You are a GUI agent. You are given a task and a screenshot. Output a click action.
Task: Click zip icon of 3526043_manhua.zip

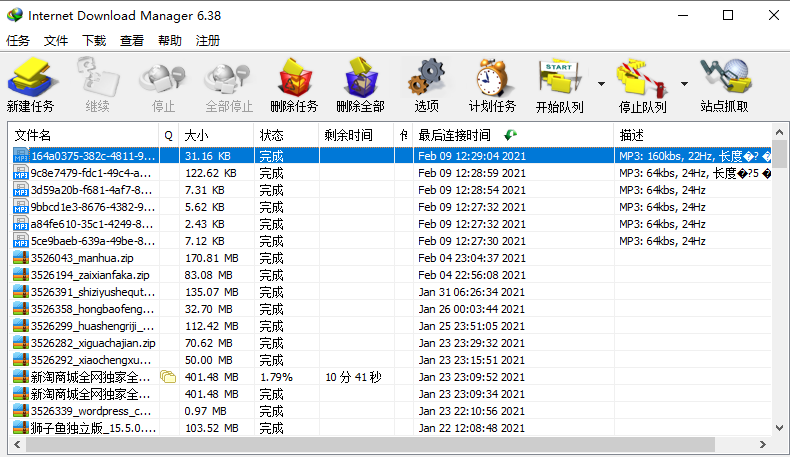click(21, 258)
